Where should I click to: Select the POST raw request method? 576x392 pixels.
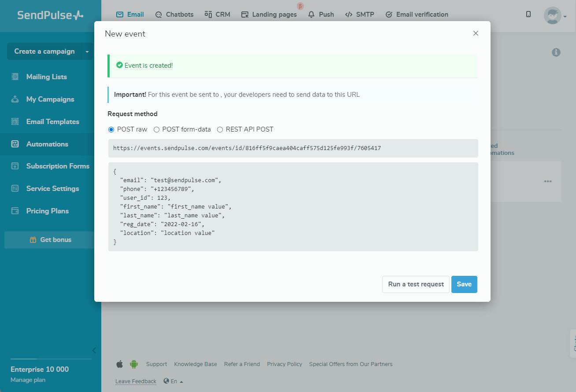[x=111, y=129]
